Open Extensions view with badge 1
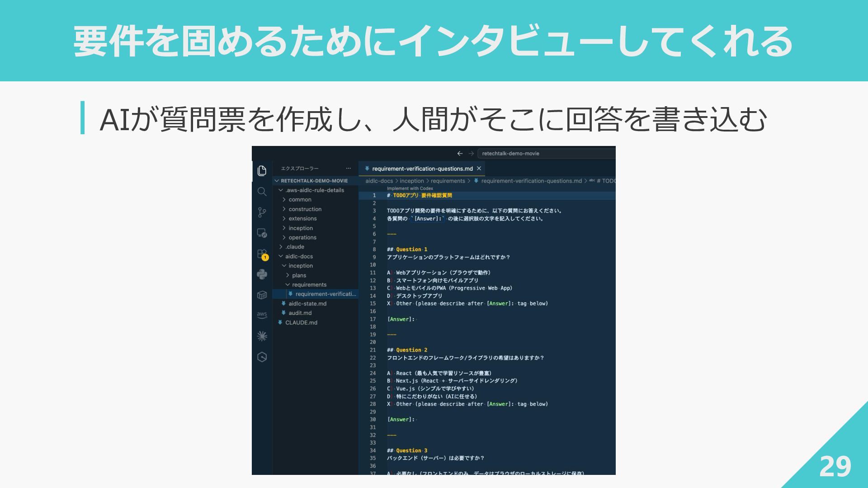868x488 pixels. coord(262,254)
